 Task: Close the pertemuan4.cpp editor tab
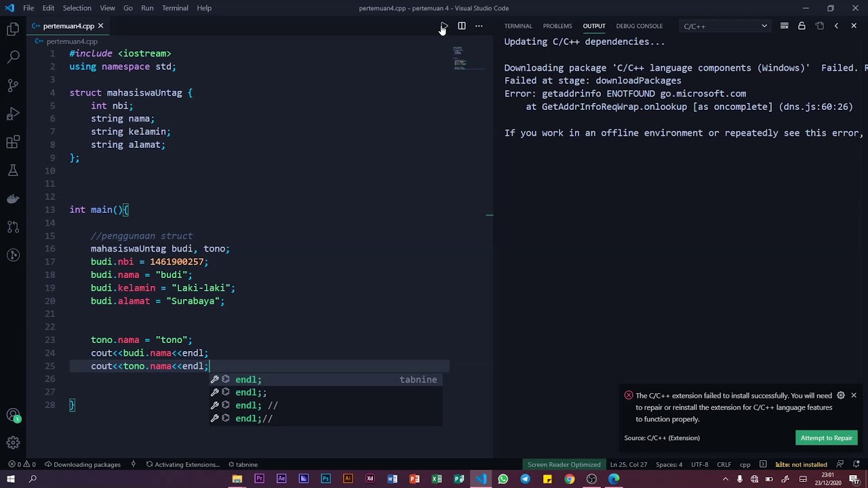pyautogui.click(x=100, y=26)
